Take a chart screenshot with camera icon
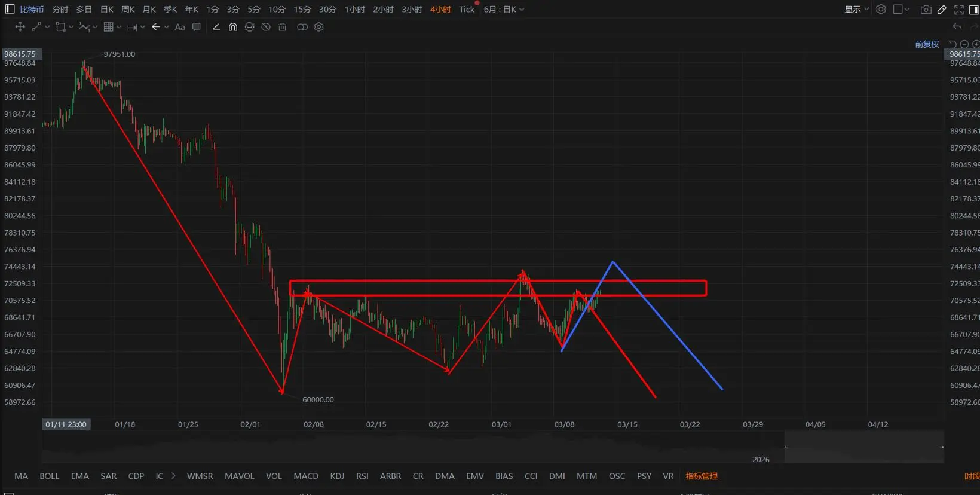The width and height of the screenshot is (980, 495). pyautogui.click(x=926, y=10)
